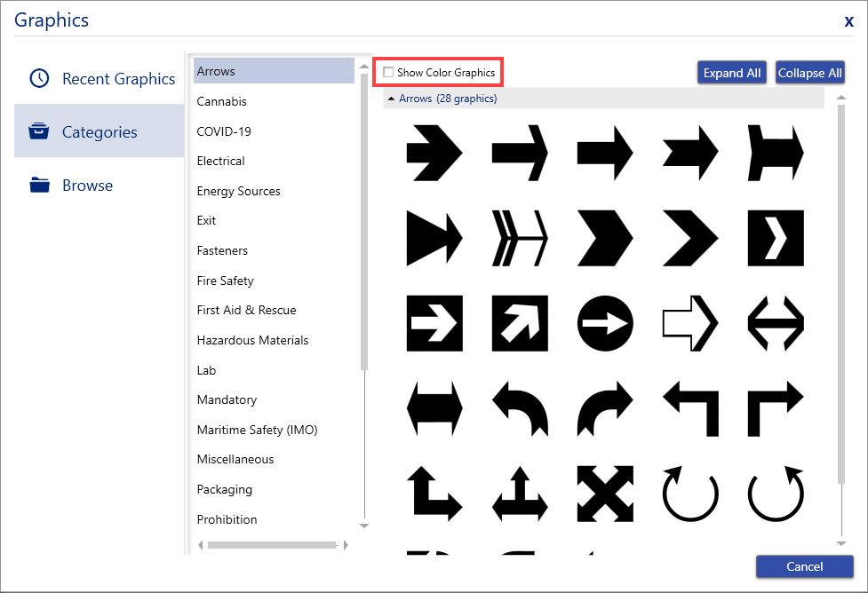Select the curved right-turn arrow graphic
This screenshot has height=593, width=868.
[x=605, y=408]
